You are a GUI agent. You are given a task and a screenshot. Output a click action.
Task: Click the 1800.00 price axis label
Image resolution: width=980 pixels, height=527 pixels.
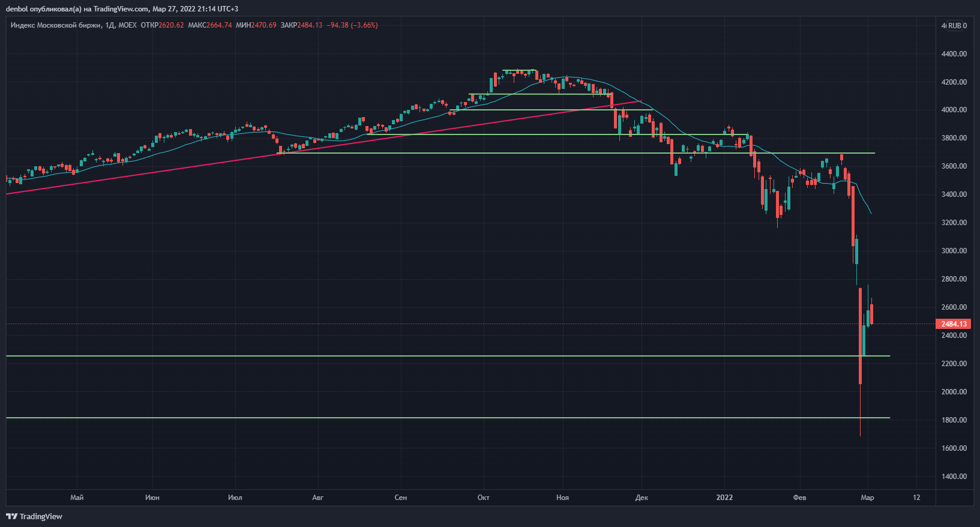954,420
